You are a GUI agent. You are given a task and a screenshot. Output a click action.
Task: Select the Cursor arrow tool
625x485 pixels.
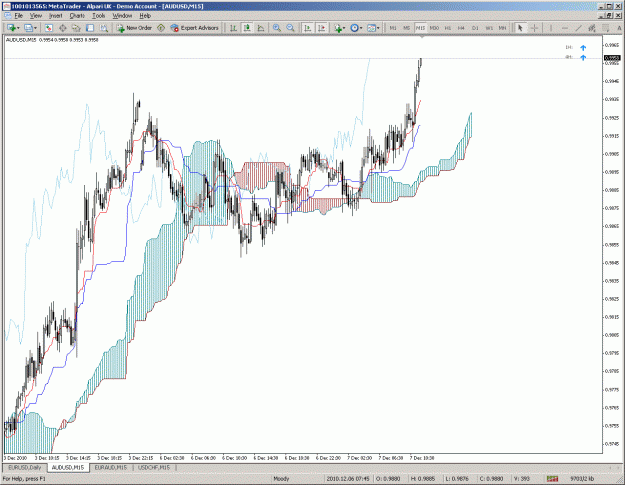pyautogui.click(x=520, y=28)
